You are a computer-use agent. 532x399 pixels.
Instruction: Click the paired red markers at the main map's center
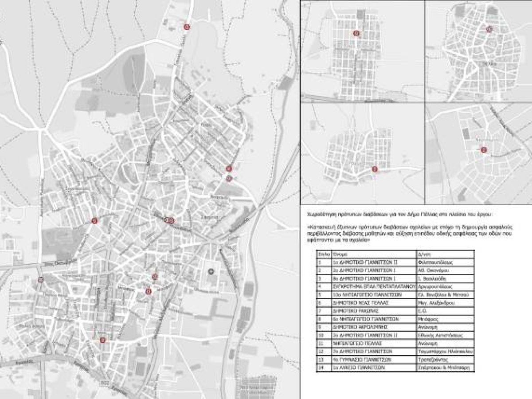point(170,220)
